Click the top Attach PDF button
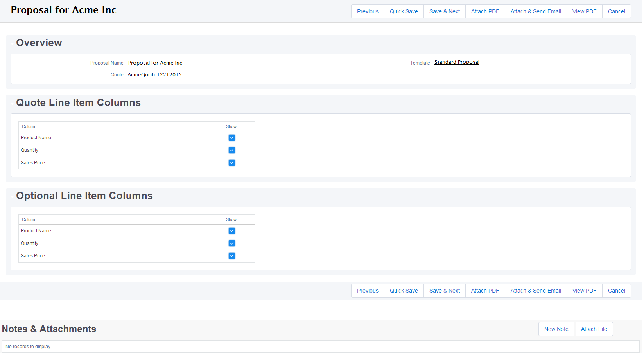The image size is (644, 356). tap(485, 11)
